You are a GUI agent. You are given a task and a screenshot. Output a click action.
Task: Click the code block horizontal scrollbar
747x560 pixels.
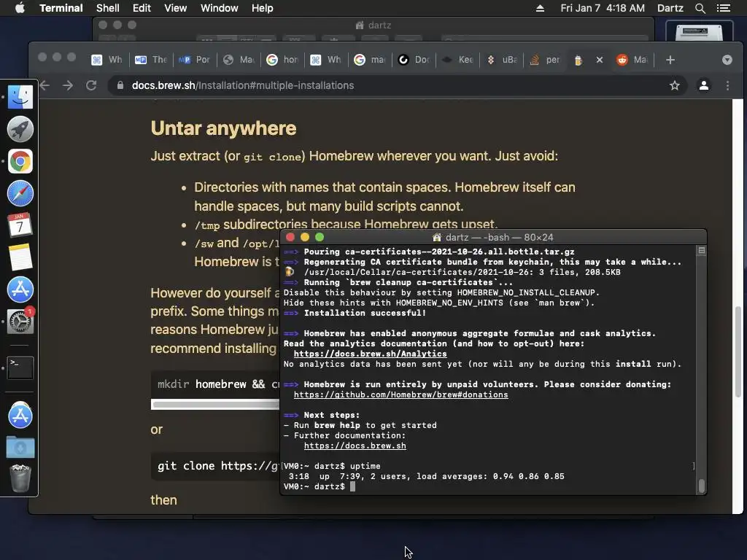215,405
